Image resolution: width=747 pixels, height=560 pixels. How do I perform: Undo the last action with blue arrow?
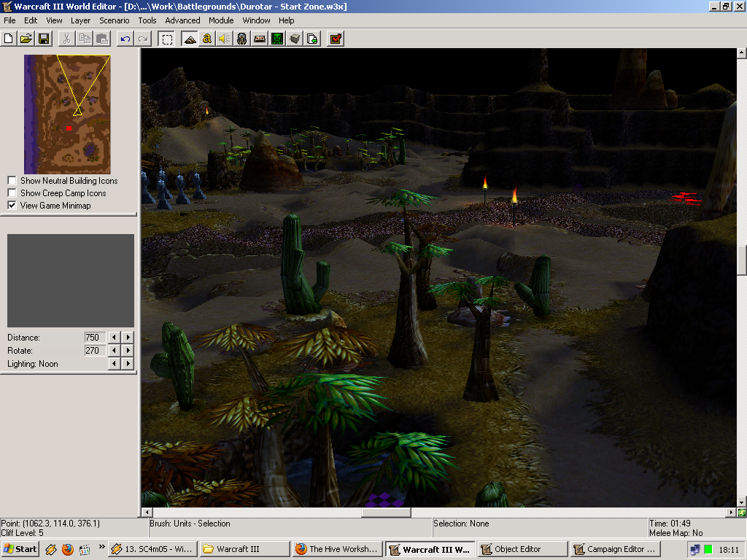click(x=125, y=39)
